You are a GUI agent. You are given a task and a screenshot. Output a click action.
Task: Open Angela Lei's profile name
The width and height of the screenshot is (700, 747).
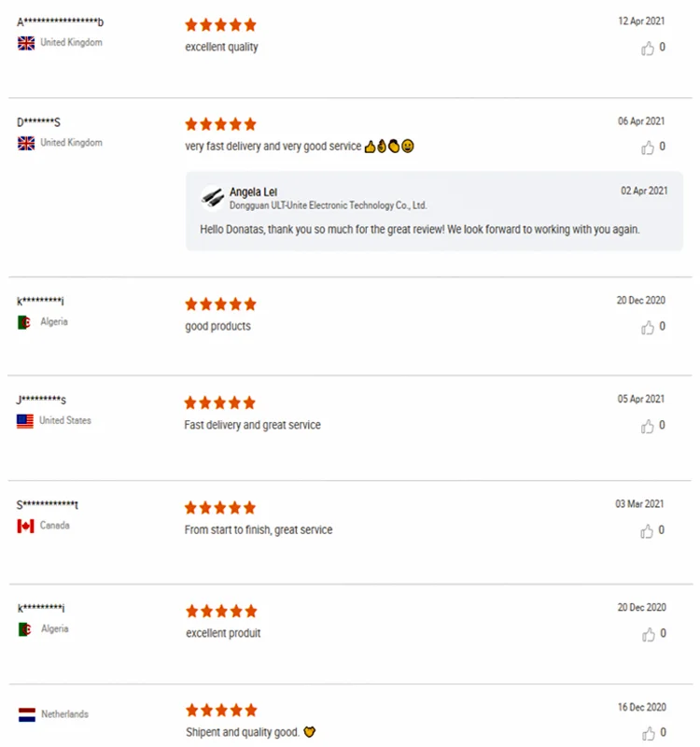tap(254, 191)
